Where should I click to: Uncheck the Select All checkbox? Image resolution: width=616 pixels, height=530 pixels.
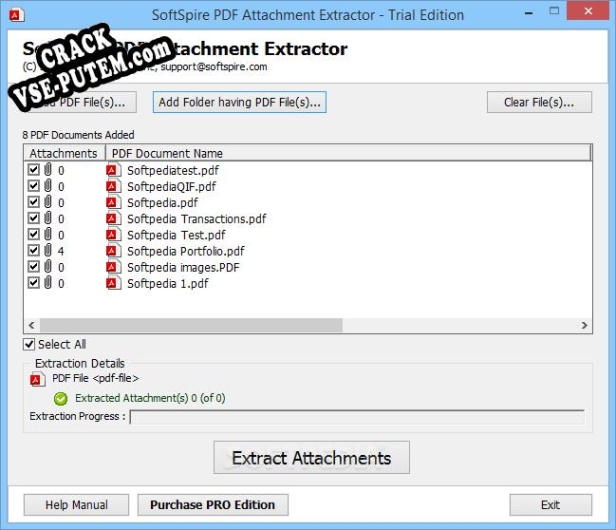tap(29, 344)
